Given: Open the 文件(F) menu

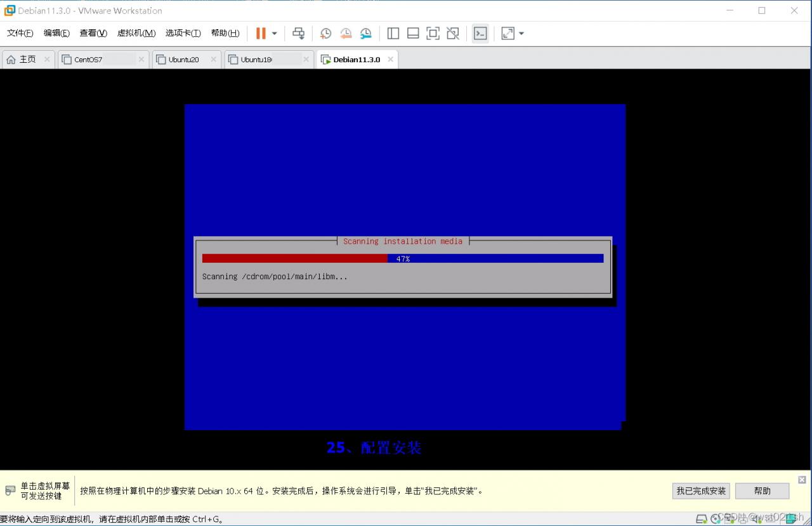Looking at the screenshot, I should pos(20,33).
